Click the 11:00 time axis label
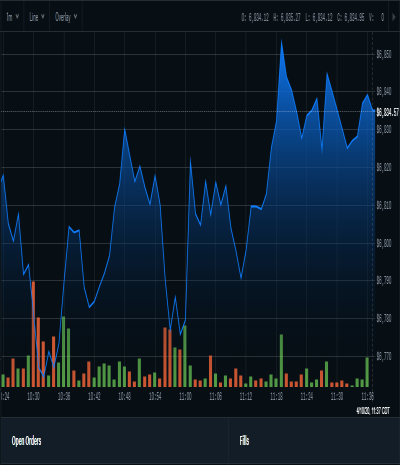 pos(185,396)
